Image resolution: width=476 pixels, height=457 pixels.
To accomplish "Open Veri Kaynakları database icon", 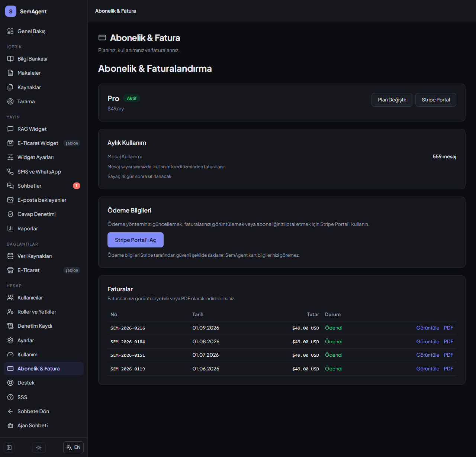I will [10, 256].
